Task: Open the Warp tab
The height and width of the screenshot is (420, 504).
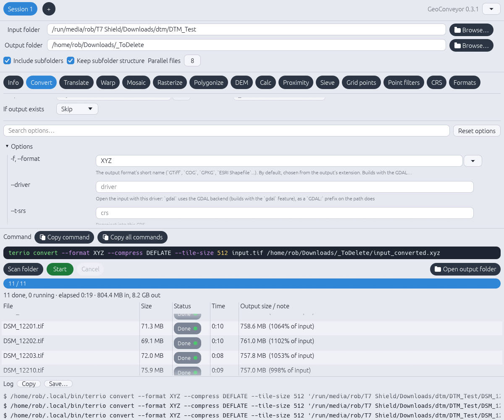Action: tap(108, 82)
